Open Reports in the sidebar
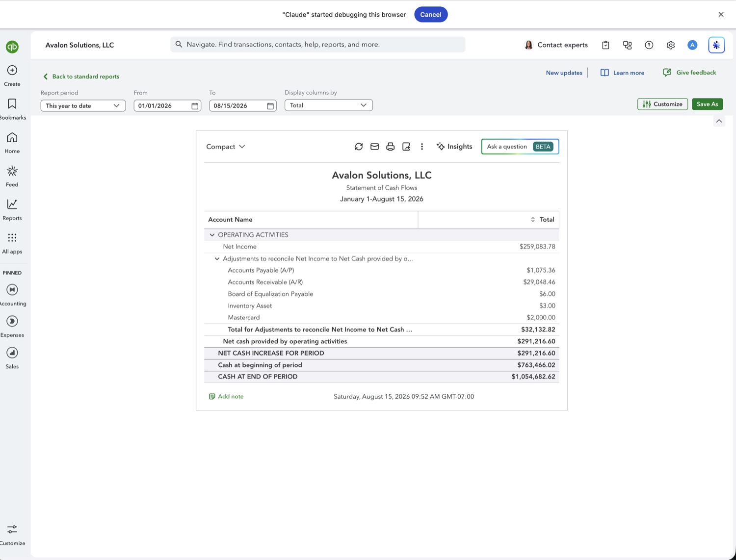The height and width of the screenshot is (560, 736). (12, 210)
